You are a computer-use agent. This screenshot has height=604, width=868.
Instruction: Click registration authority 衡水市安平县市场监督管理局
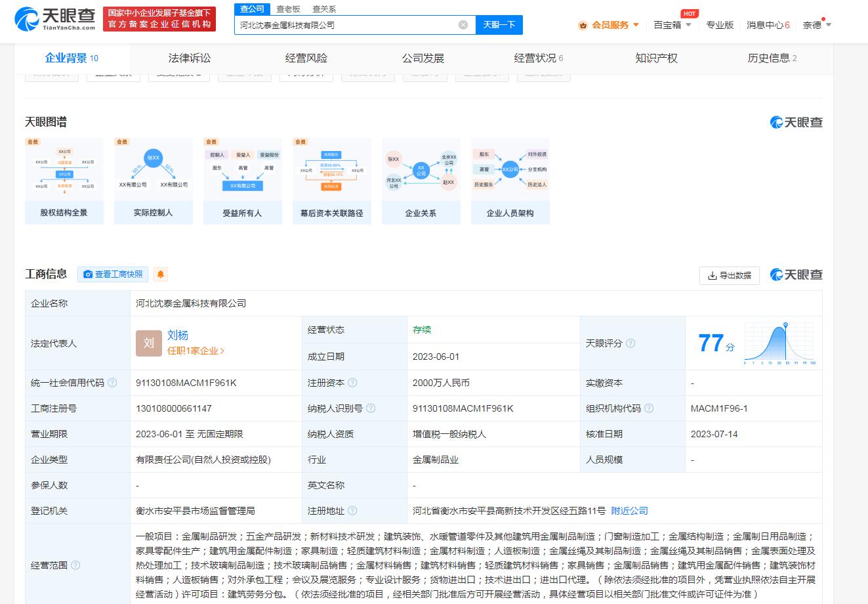pyautogui.click(x=196, y=511)
